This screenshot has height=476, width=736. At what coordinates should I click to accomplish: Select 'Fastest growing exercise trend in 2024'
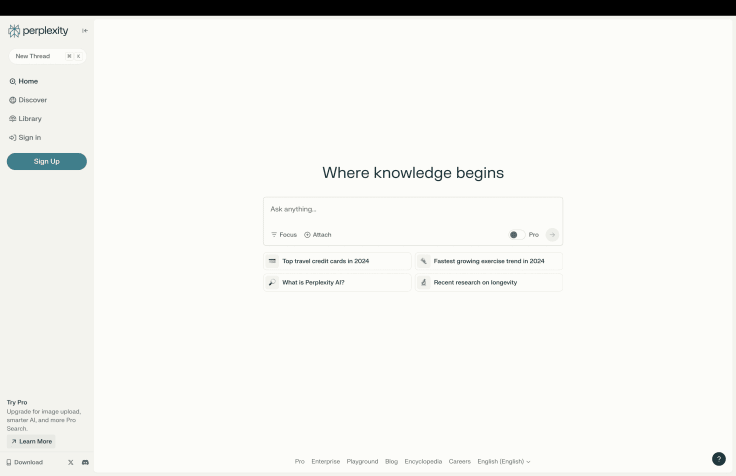pos(489,261)
